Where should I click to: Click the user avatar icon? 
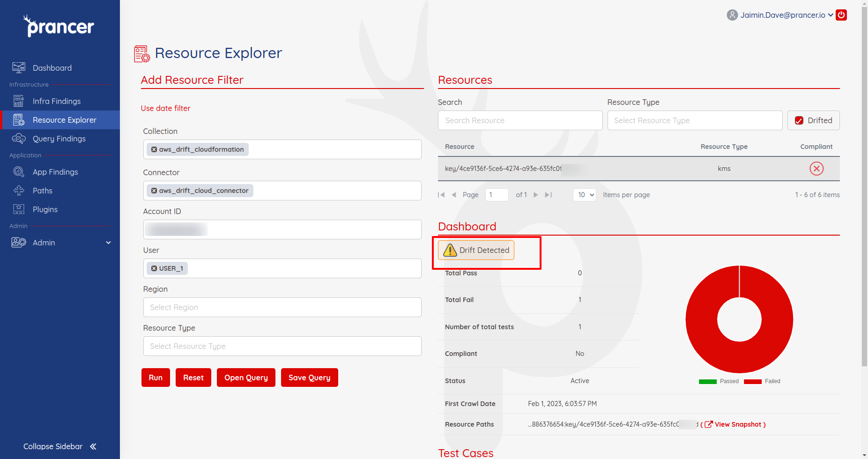click(732, 15)
